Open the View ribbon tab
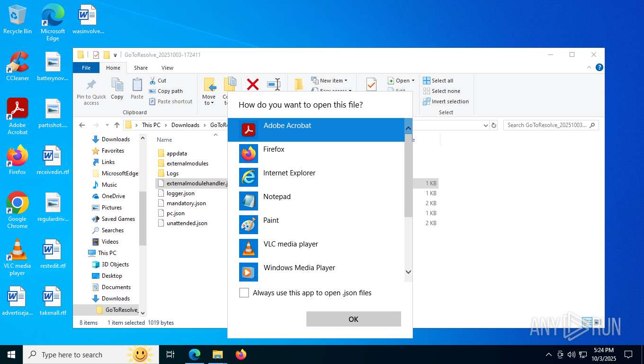The image size is (644, 364). [x=167, y=68]
